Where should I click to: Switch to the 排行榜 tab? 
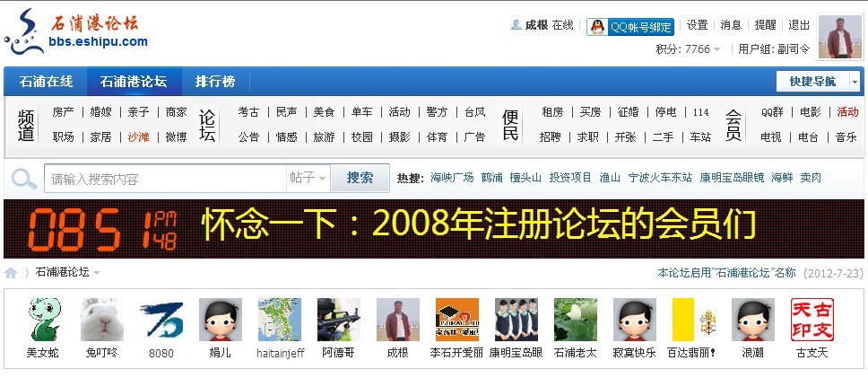click(215, 82)
